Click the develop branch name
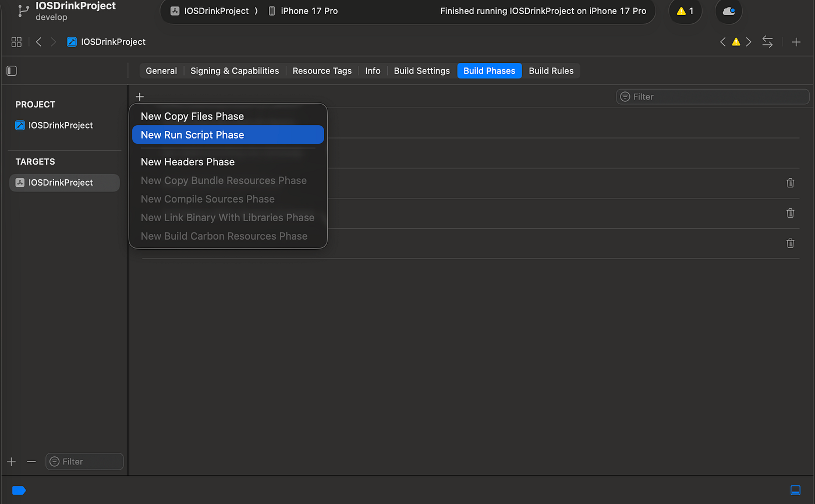The width and height of the screenshot is (815, 504). point(51,17)
